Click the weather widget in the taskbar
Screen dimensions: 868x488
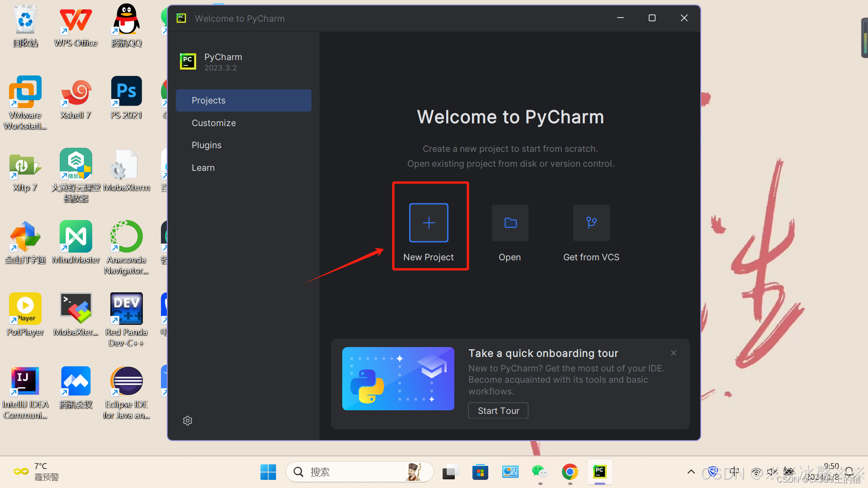pyautogui.click(x=36, y=471)
